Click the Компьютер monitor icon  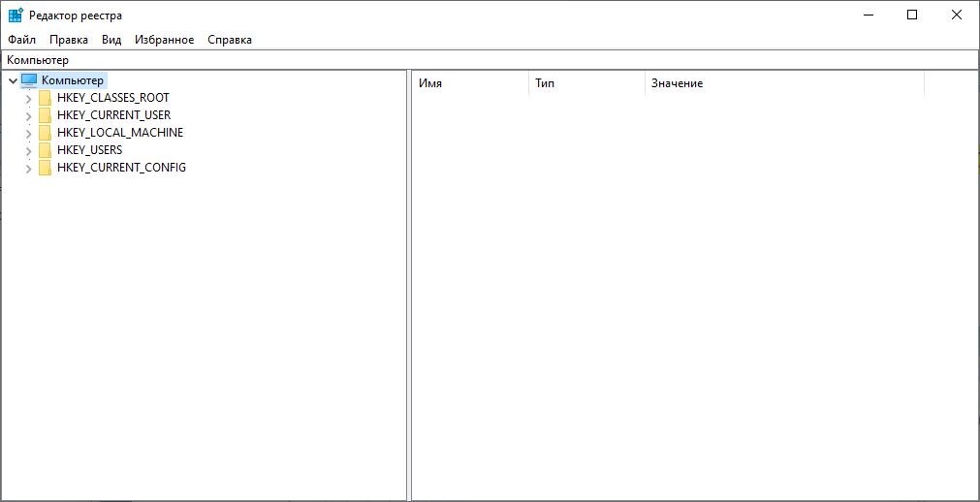[29, 80]
